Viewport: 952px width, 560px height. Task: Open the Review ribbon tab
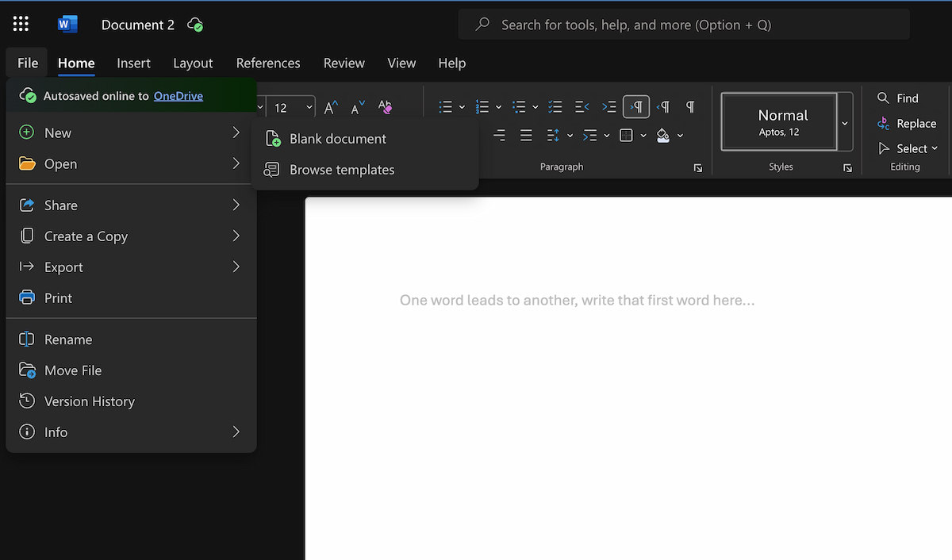pos(344,63)
